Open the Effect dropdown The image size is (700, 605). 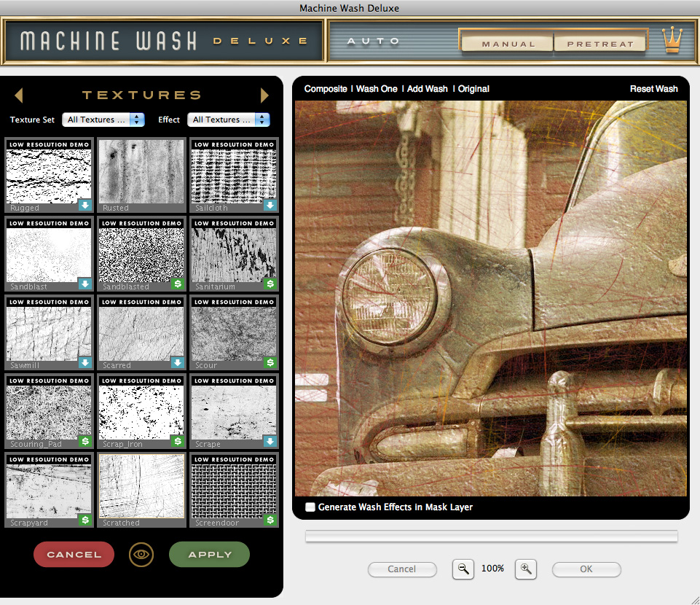[x=229, y=120]
